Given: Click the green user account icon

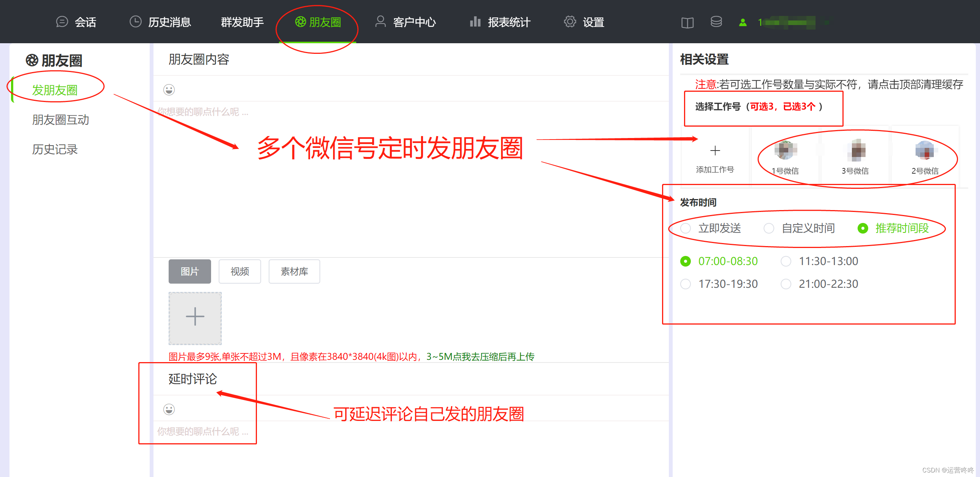Looking at the screenshot, I should coord(743,23).
